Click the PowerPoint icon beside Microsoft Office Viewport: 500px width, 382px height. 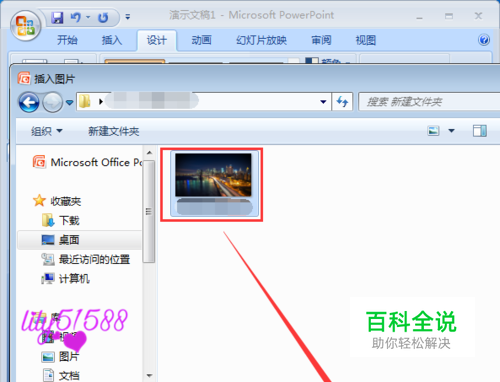[x=39, y=162]
